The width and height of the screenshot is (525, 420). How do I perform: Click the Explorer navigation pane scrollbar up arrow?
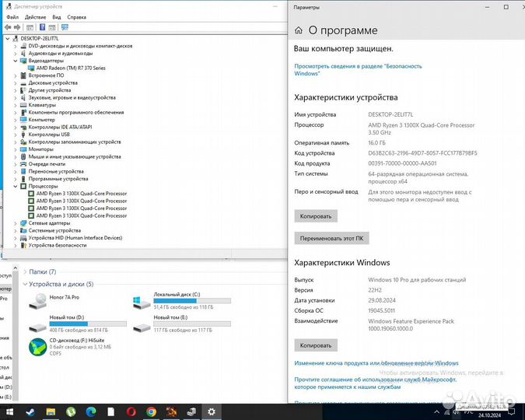(x=15, y=268)
